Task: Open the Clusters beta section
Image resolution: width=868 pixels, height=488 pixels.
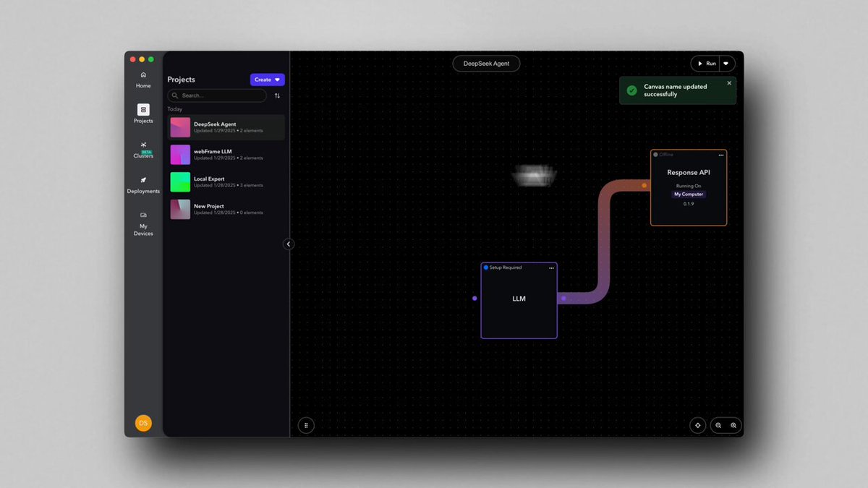Action: pos(143,150)
